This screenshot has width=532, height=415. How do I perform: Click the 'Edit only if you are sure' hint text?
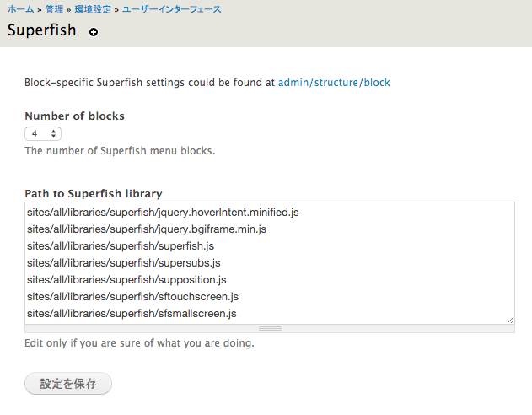coord(139,343)
